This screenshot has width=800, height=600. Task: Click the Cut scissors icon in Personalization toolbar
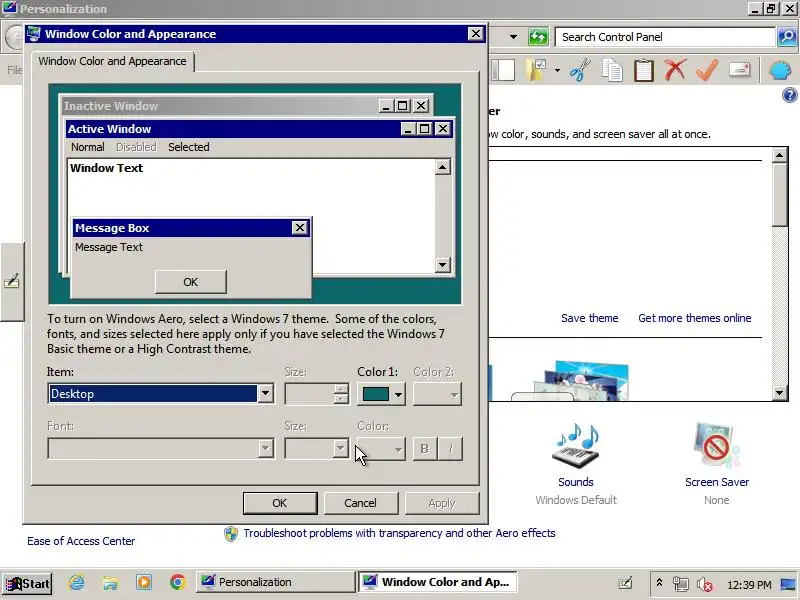point(580,70)
